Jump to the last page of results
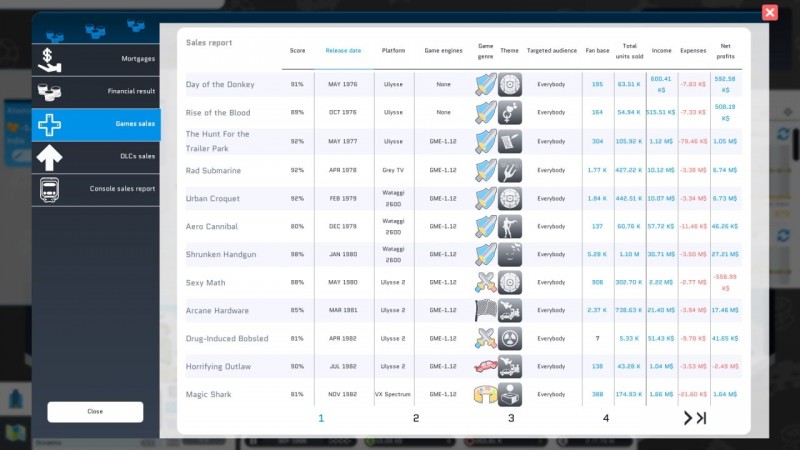The height and width of the screenshot is (450, 800). [702, 418]
